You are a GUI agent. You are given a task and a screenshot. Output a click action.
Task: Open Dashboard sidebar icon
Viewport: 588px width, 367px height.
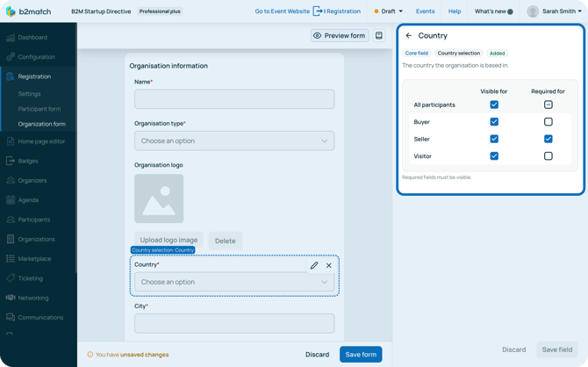(x=11, y=37)
